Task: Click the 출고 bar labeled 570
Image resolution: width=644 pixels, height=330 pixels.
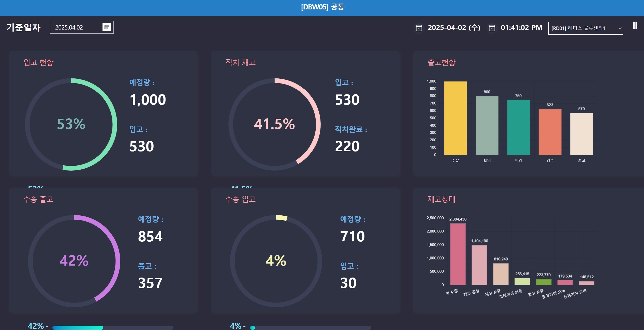Action: (581, 134)
